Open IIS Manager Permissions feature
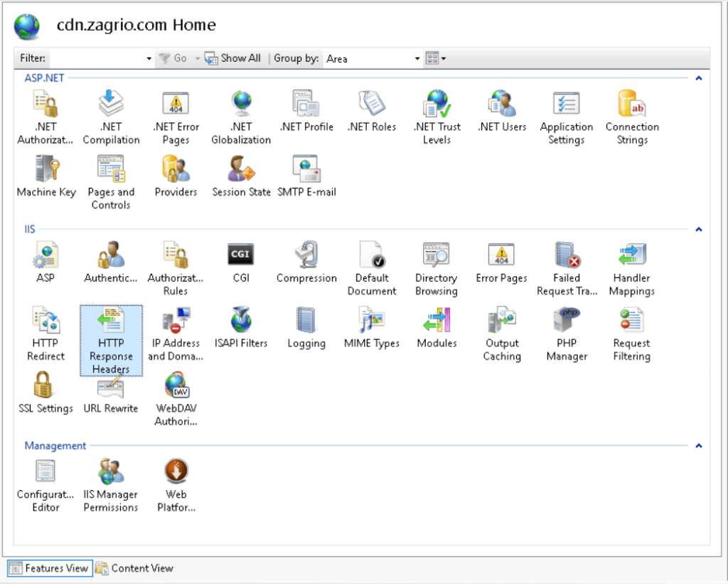This screenshot has height=584, width=728. (111, 486)
